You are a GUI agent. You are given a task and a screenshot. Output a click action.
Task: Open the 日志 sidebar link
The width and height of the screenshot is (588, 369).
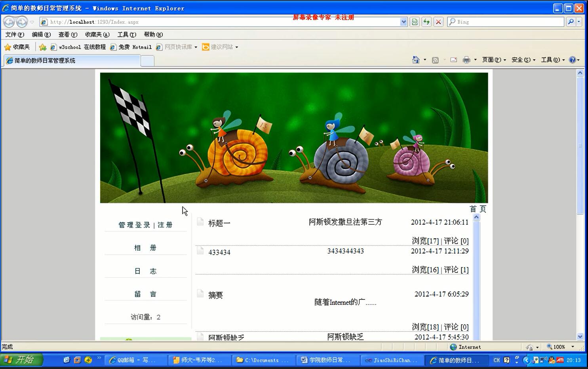point(145,271)
